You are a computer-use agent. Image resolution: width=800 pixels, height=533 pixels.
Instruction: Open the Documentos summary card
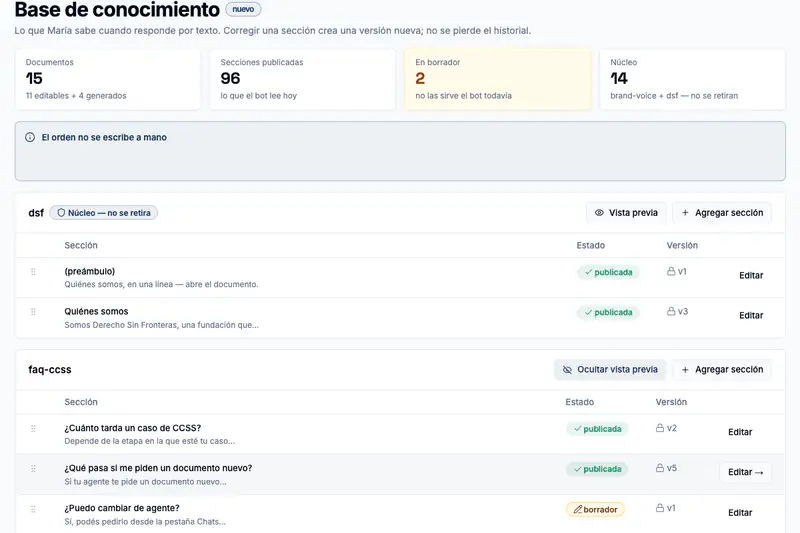[108, 80]
